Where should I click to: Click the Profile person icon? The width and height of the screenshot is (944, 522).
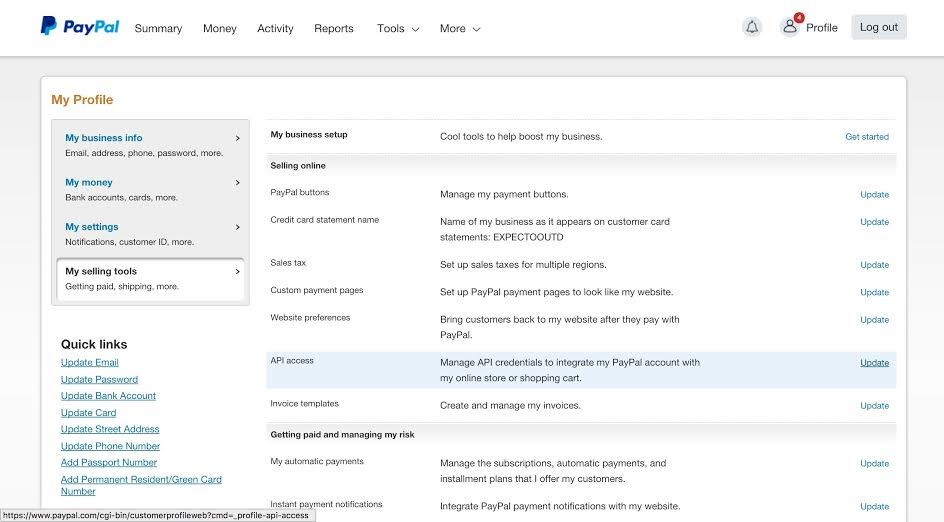(x=790, y=27)
